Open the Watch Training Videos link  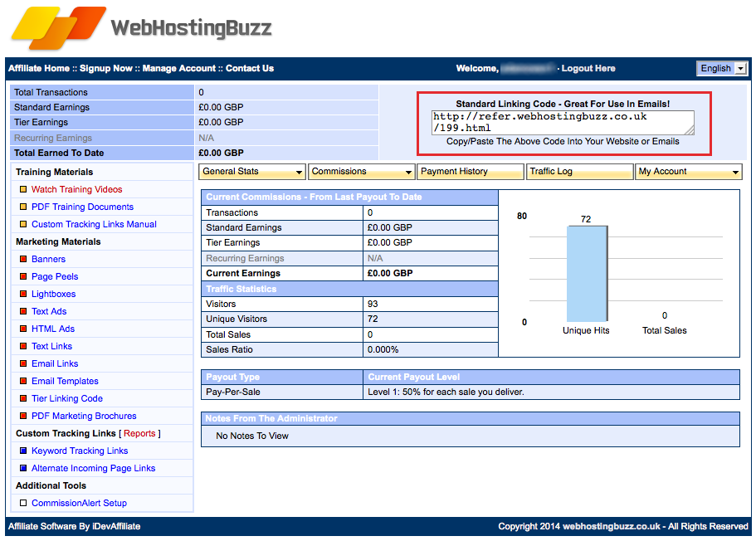pyautogui.click(x=76, y=189)
